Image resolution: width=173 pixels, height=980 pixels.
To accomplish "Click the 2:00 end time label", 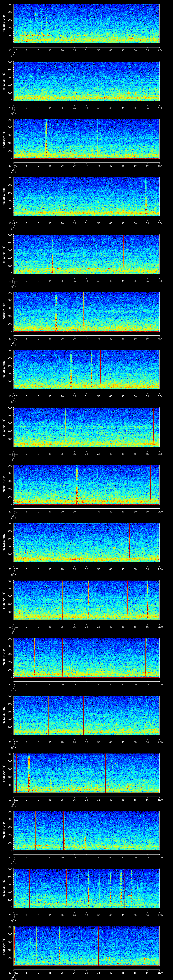I will tap(160, 50).
